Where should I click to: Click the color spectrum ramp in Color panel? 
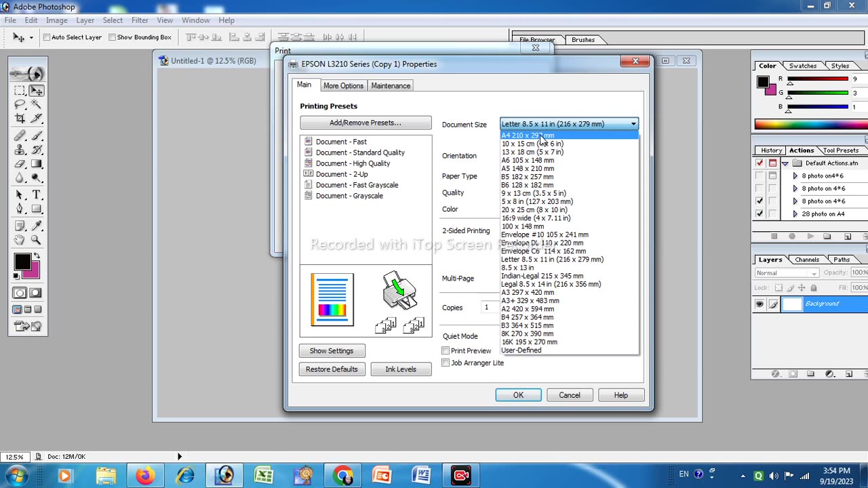tap(811, 124)
